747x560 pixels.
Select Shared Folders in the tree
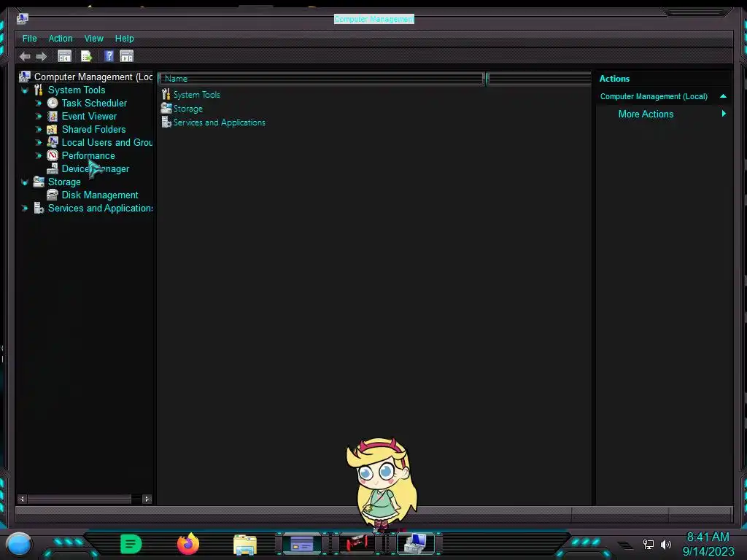tap(94, 129)
